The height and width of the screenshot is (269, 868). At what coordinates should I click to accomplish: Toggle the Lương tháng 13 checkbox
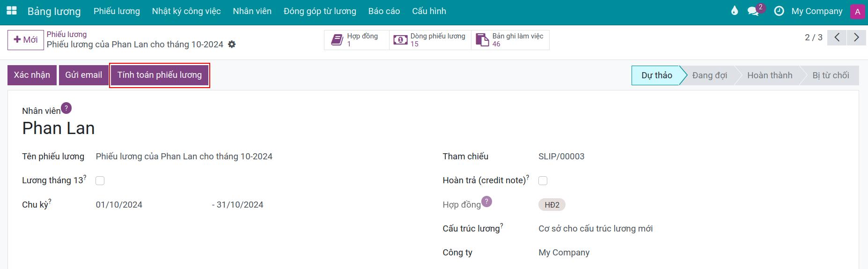coord(100,180)
